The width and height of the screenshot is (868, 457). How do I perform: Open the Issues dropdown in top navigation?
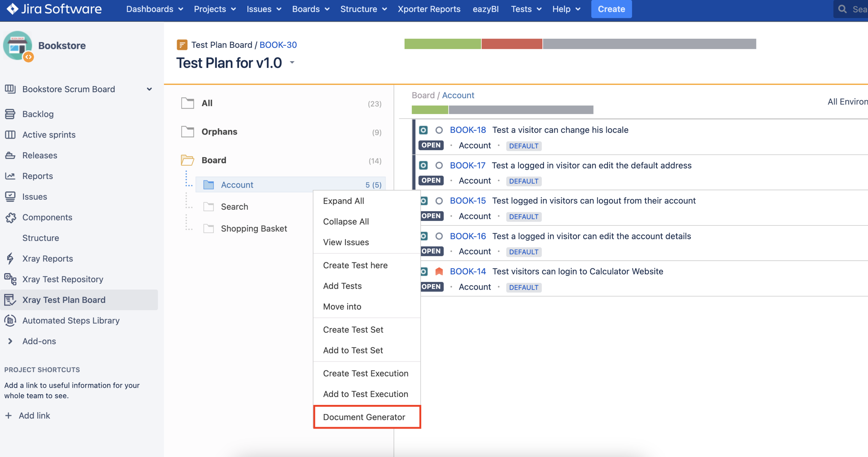click(264, 9)
